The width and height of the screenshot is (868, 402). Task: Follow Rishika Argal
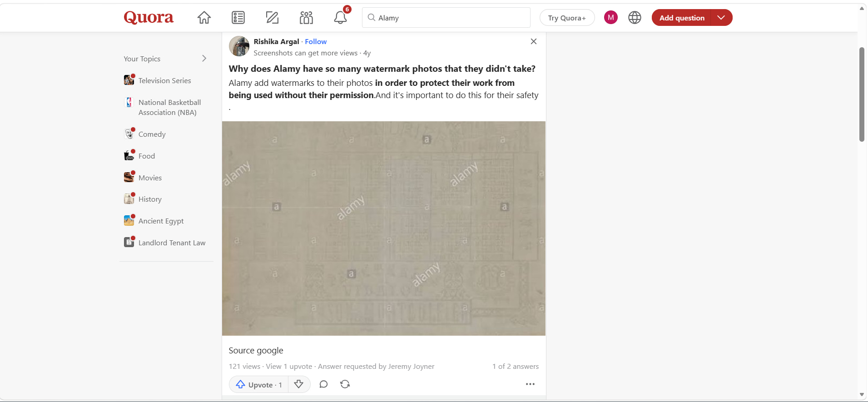(316, 41)
